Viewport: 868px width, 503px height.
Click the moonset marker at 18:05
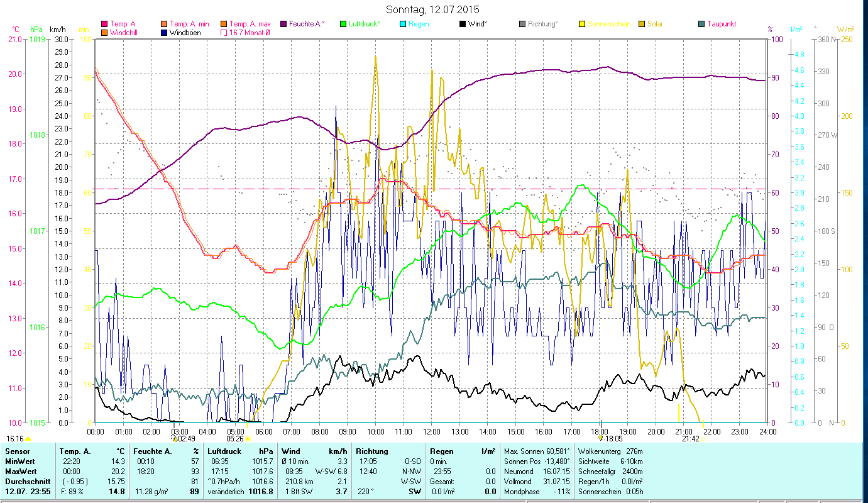601,439
